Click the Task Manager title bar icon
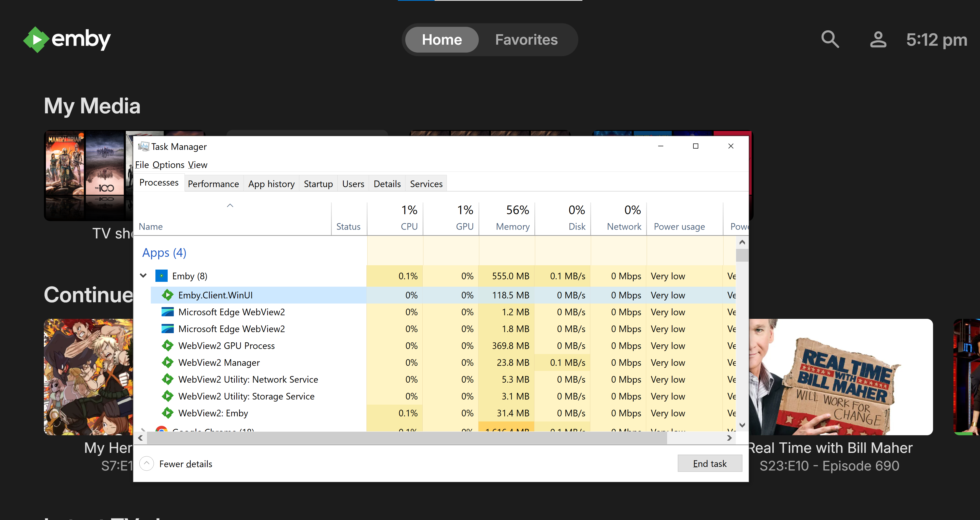The image size is (980, 520). (x=144, y=146)
